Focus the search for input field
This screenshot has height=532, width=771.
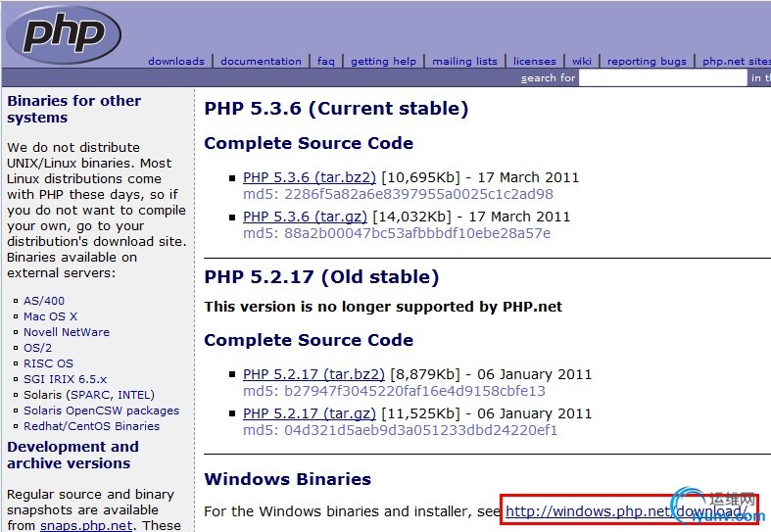tap(663, 77)
